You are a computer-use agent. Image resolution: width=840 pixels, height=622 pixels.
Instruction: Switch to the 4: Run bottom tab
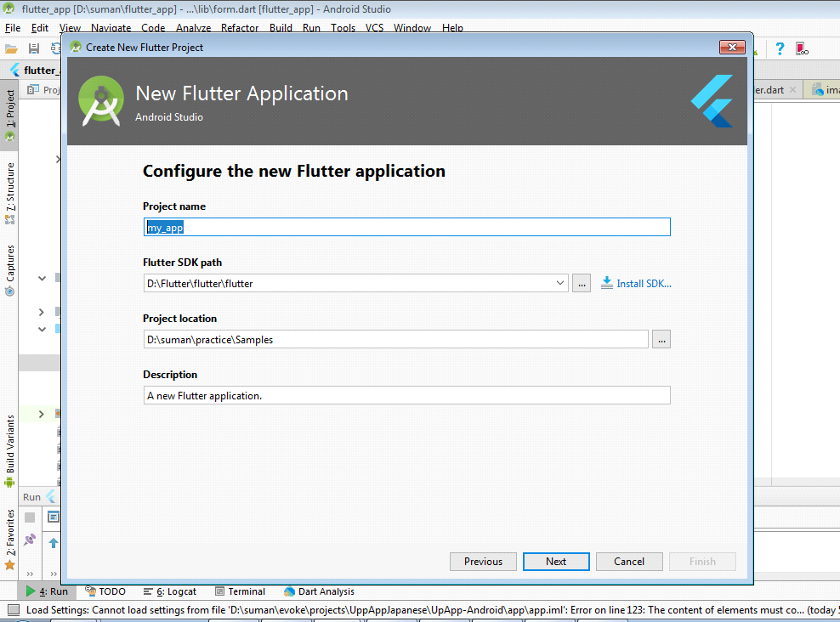(x=47, y=591)
